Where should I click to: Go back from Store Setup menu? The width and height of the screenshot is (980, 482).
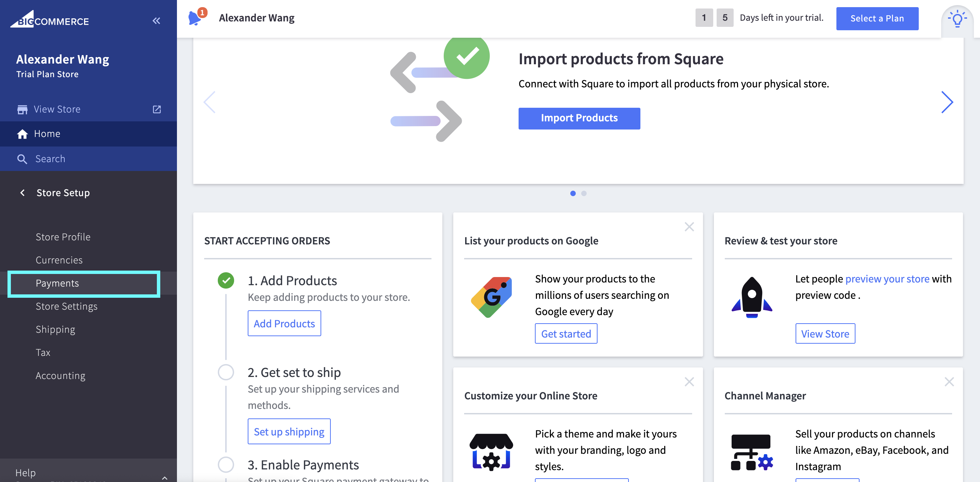click(23, 193)
